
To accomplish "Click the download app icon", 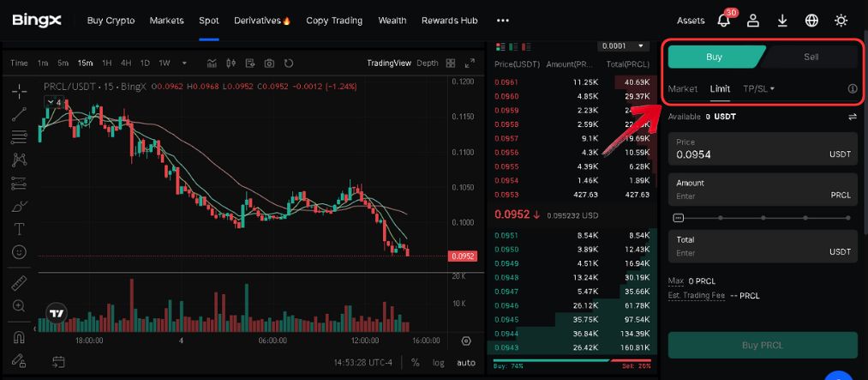I will [x=782, y=21].
